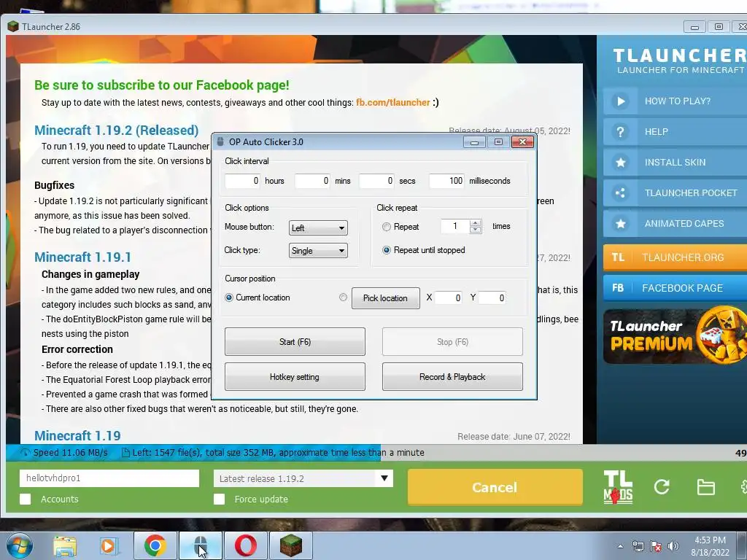Click the Pick location button

coord(385,298)
